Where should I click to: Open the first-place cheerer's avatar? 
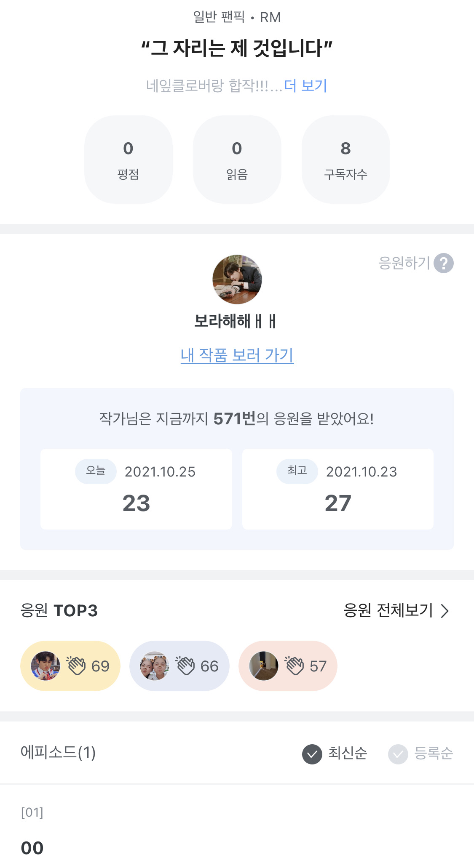pos(46,666)
